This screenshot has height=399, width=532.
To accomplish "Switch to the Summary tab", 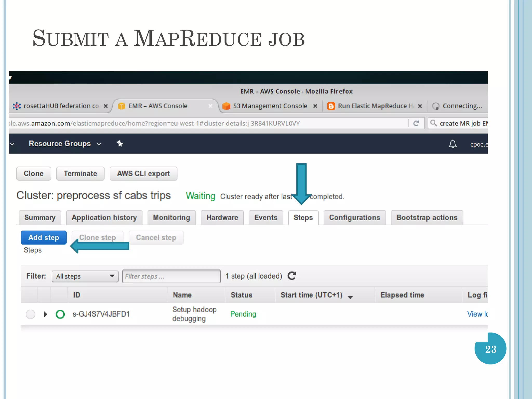I will coord(40,217).
